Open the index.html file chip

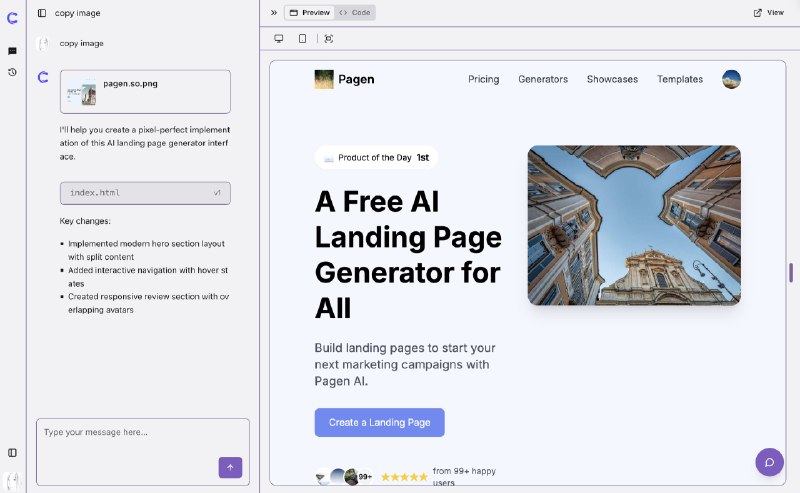click(x=145, y=193)
